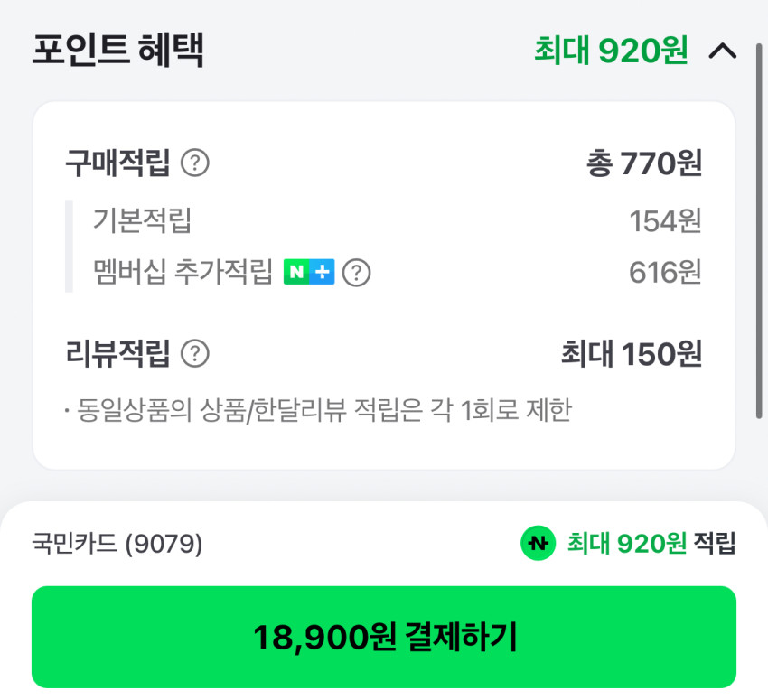Show help for 리뷰적립
Screen dimensions: 768x700
[x=195, y=353]
